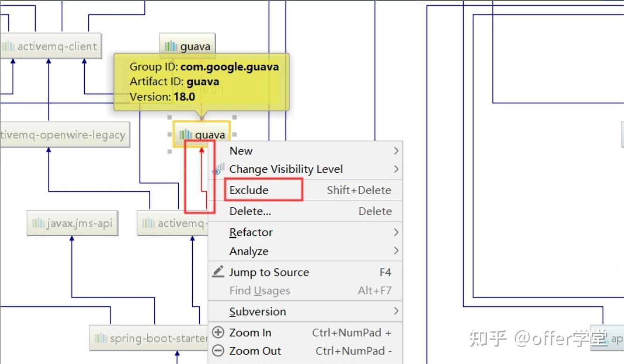Screen dimensions: 624x364
Task: Expand arrow next to Subversion
Action: click(x=396, y=312)
